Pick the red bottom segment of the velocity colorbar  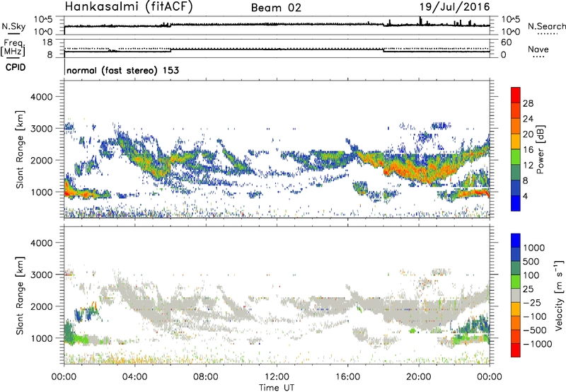tap(516, 350)
